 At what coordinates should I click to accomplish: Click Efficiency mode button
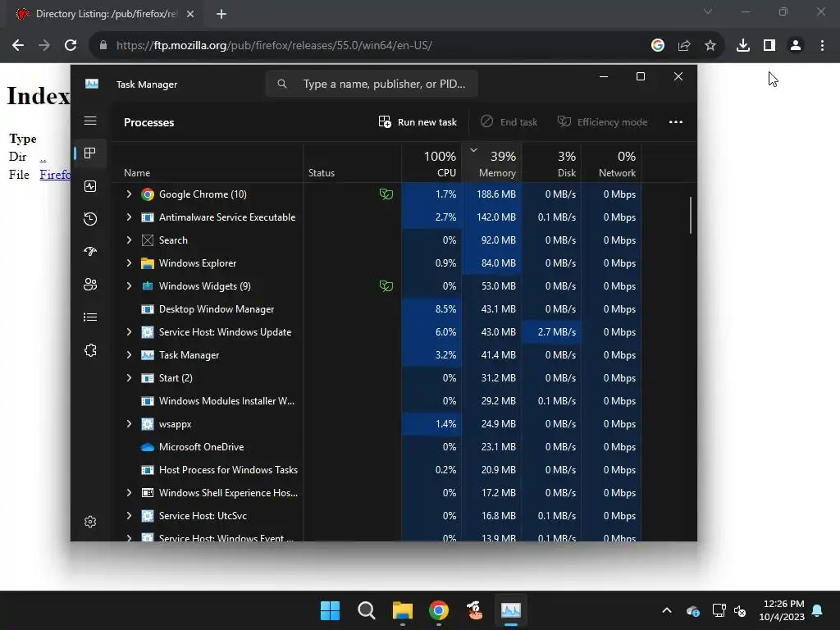click(x=602, y=122)
